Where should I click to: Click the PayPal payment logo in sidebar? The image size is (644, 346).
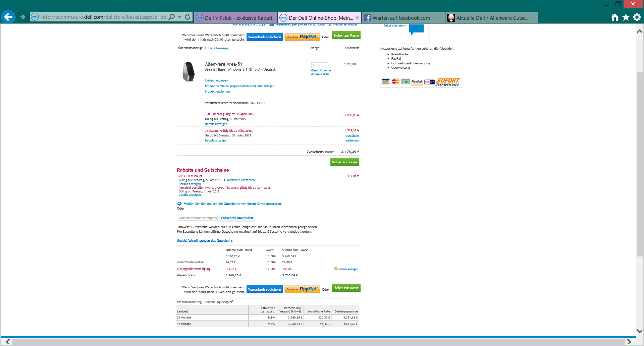coord(417,81)
